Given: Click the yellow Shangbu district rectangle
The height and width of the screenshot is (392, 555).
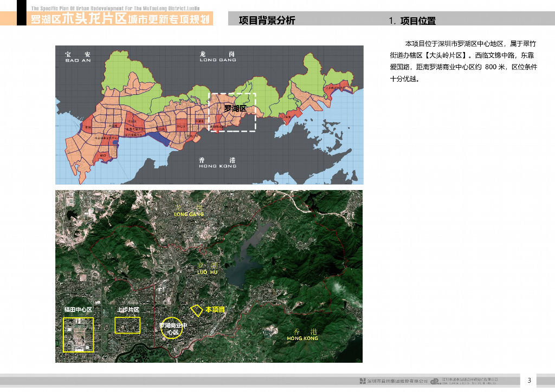Looking at the screenshot, I should (x=127, y=325).
